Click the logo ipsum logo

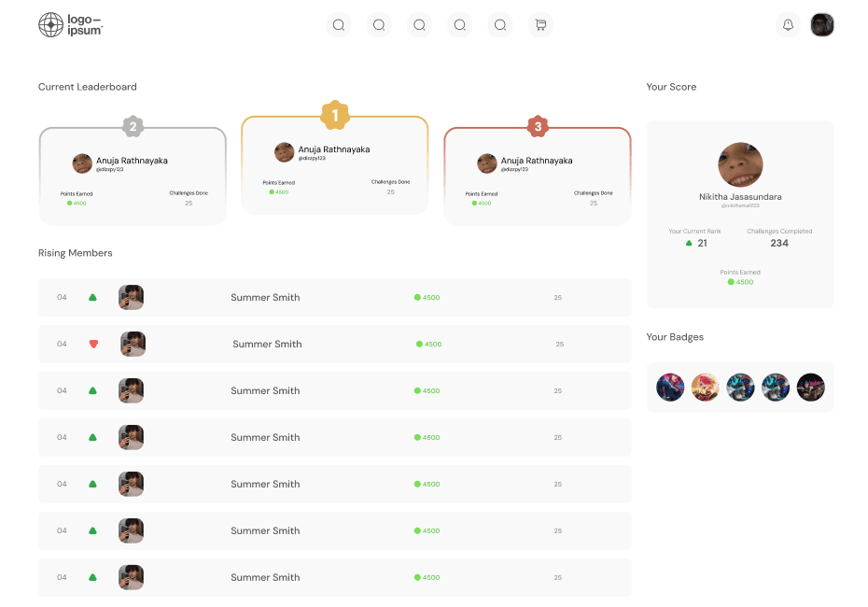pyautogui.click(x=70, y=25)
